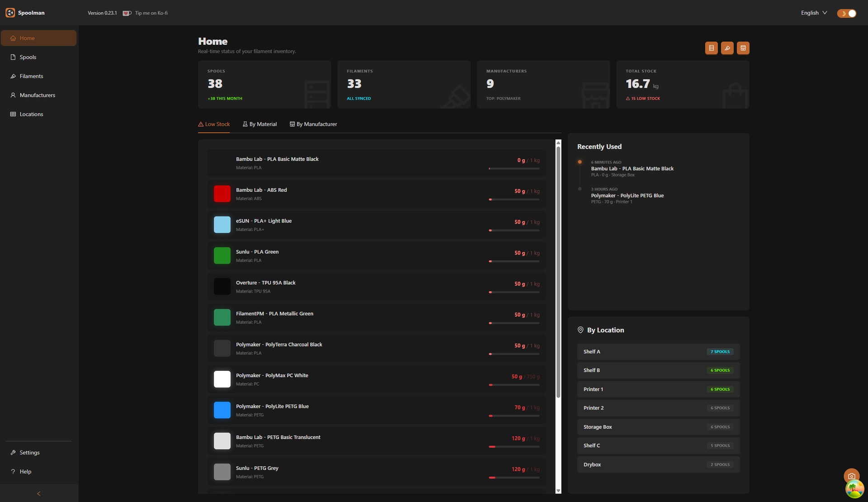Open the Total Stock 16.7 kg card

[683, 85]
